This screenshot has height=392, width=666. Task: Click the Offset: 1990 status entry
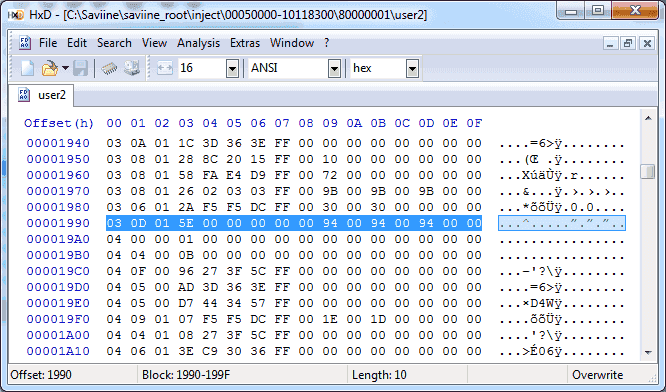pyautogui.click(x=41, y=375)
